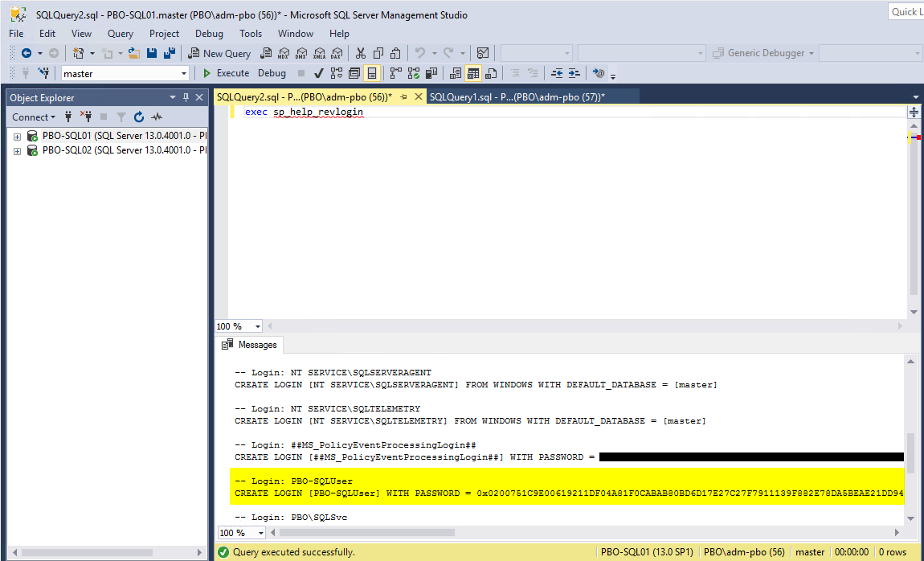The image size is (924, 561).
Task: Open the Query Options icon
Action: [354, 73]
